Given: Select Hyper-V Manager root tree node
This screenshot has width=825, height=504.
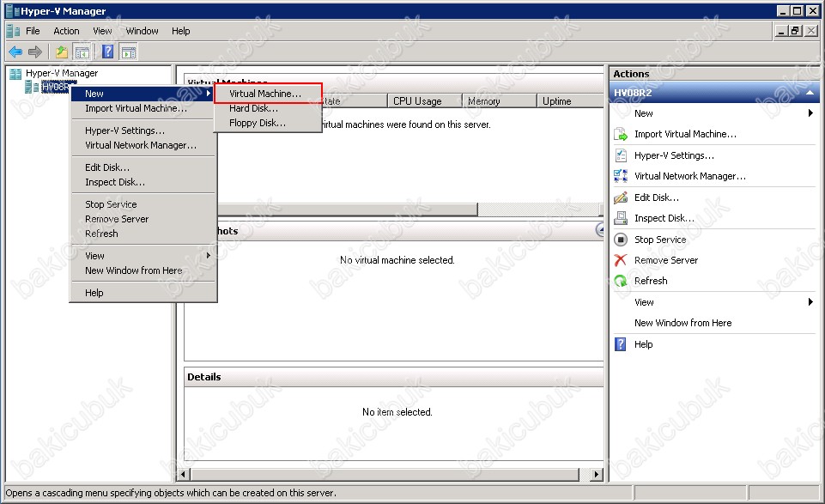Looking at the screenshot, I should 62,73.
